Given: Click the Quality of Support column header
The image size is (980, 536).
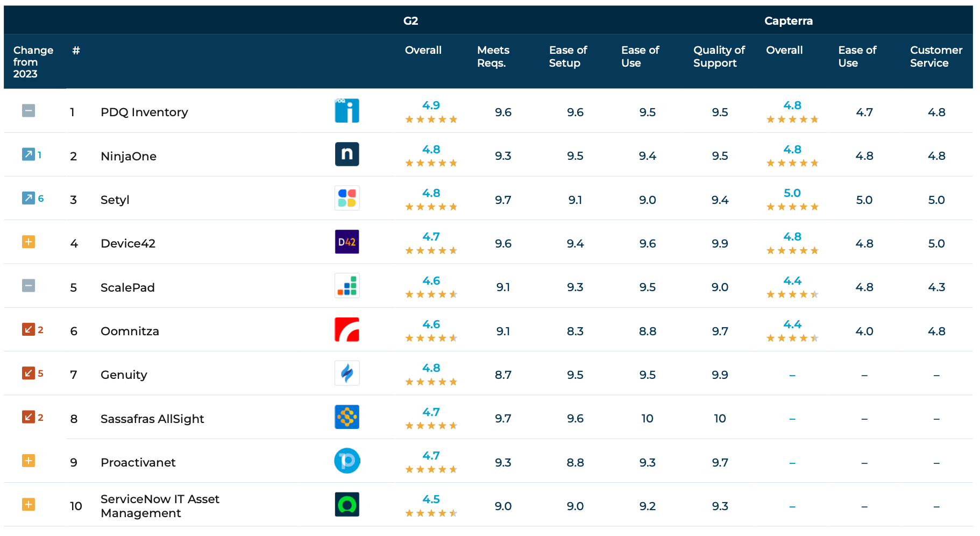Looking at the screenshot, I should click(x=719, y=57).
